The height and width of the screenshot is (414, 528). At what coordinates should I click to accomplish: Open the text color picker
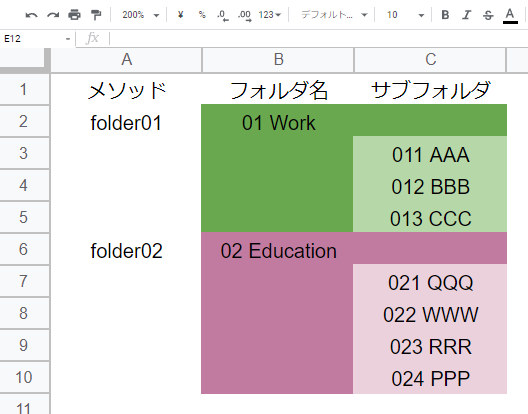(510, 15)
